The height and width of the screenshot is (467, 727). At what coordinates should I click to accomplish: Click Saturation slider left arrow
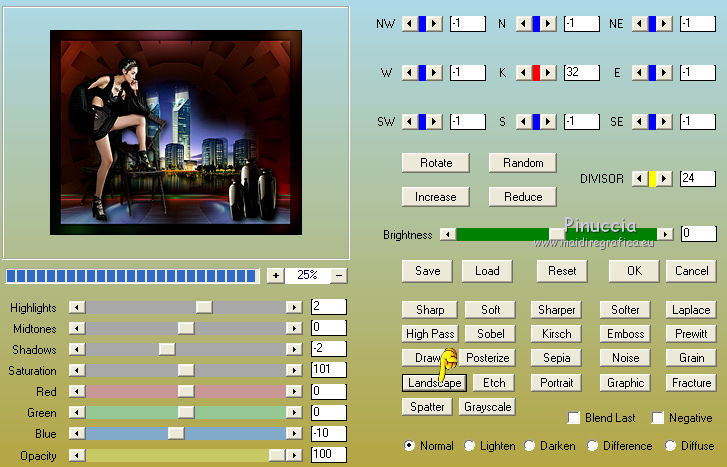pos(77,370)
